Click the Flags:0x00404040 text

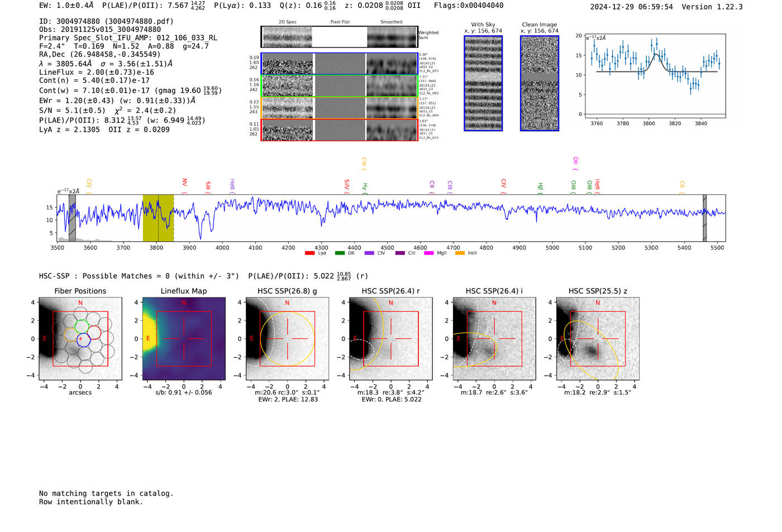(469, 6)
